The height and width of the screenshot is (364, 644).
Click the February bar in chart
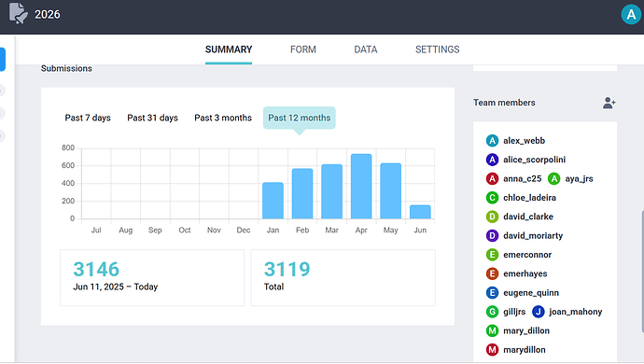[302, 193]
